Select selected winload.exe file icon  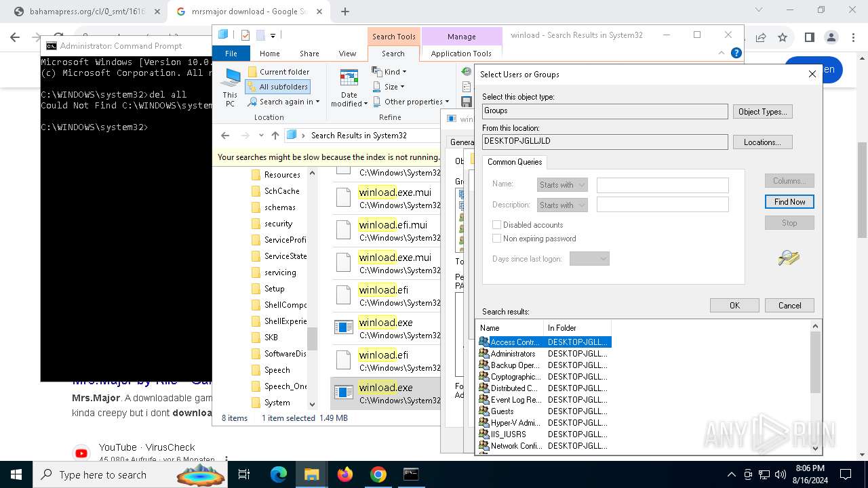point(344,392)
